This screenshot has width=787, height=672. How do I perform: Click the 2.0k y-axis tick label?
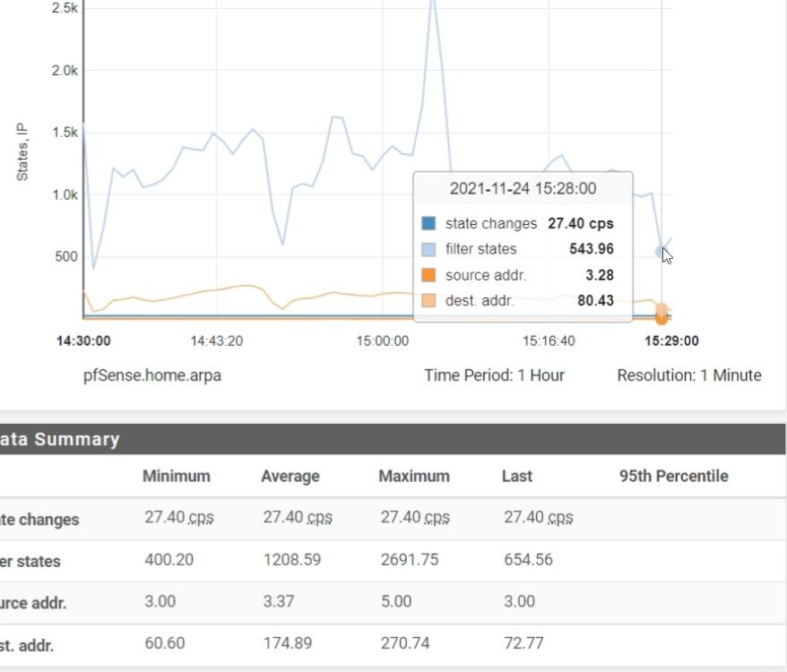(x=65, y=71)
